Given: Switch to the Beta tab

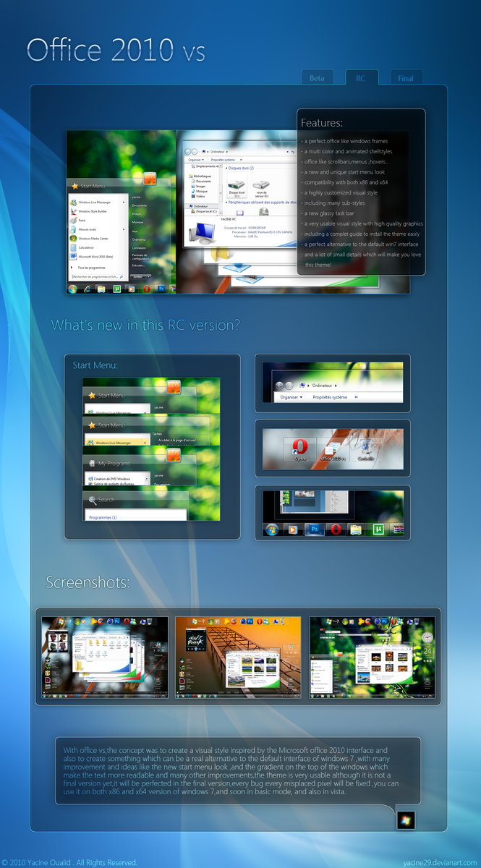Looking at the screenshot, I should tap(316, 78).
